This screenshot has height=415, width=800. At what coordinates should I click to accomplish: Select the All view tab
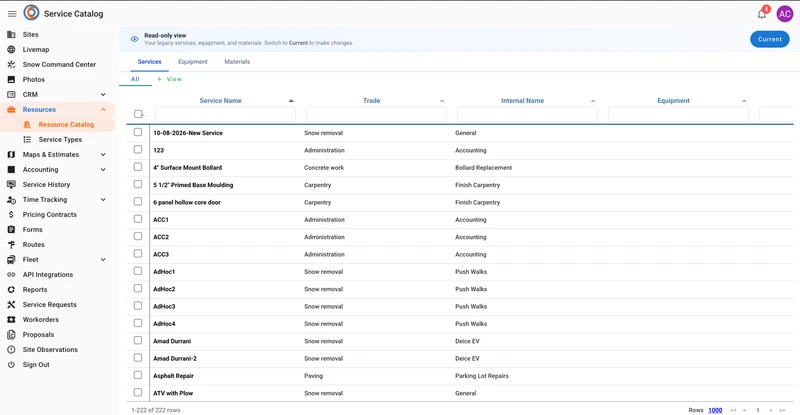pyautogui.click(x=135, y=79)
